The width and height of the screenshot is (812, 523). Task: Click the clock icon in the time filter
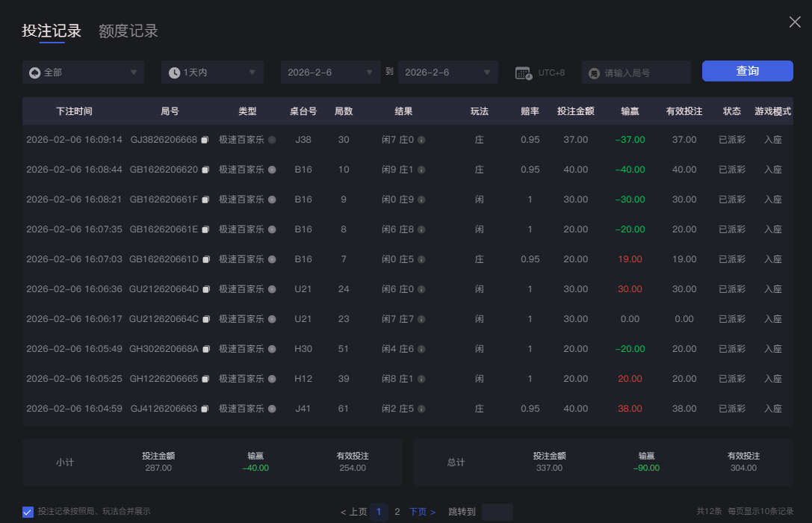click(173, 72)
